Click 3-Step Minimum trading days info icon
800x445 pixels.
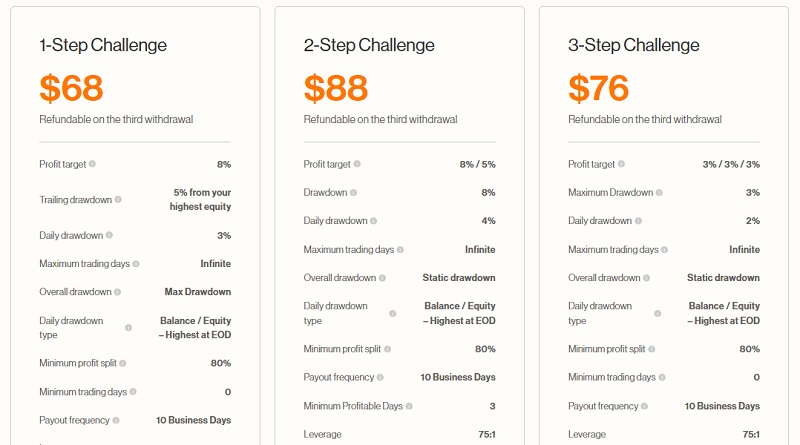(x=664, y=378)
